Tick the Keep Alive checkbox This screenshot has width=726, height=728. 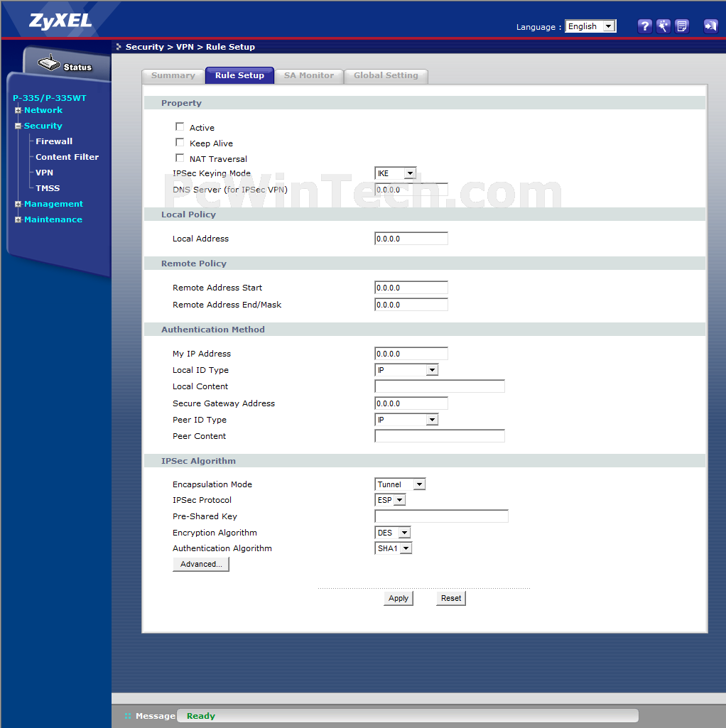(x=180, y=143)
